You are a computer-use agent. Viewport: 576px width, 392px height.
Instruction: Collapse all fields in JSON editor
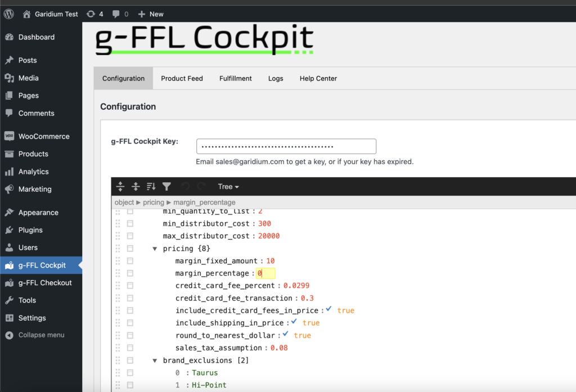coord(136,187)
